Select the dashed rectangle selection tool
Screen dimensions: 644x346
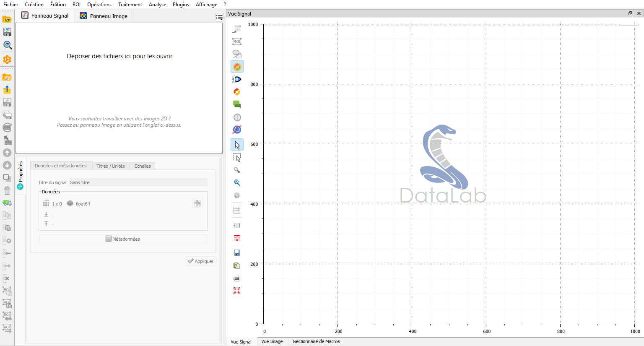pyautogui.click(x=237, y=158)
